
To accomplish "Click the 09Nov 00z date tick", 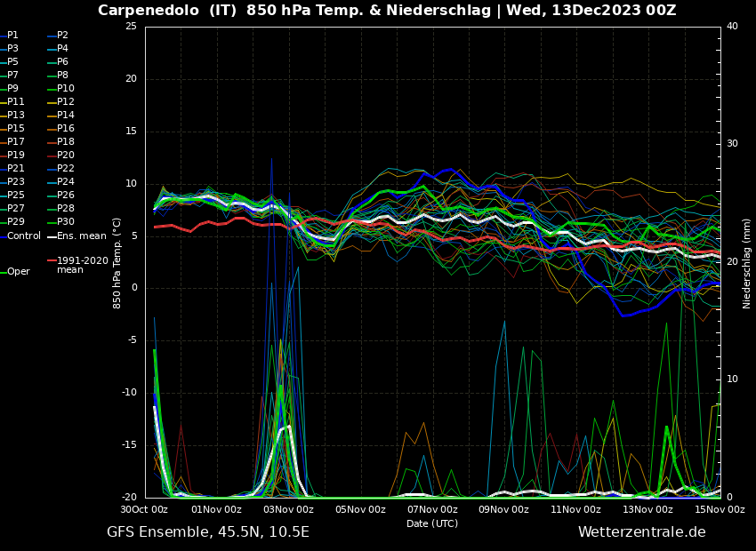I will 504,510.
